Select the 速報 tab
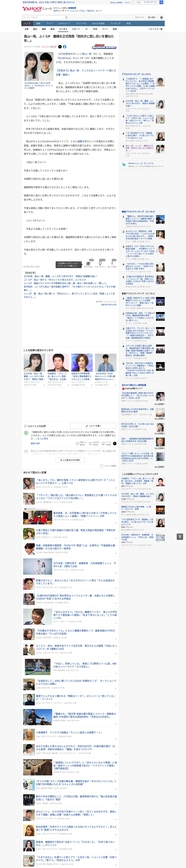The image size is (186, 868). pos(38,24)
